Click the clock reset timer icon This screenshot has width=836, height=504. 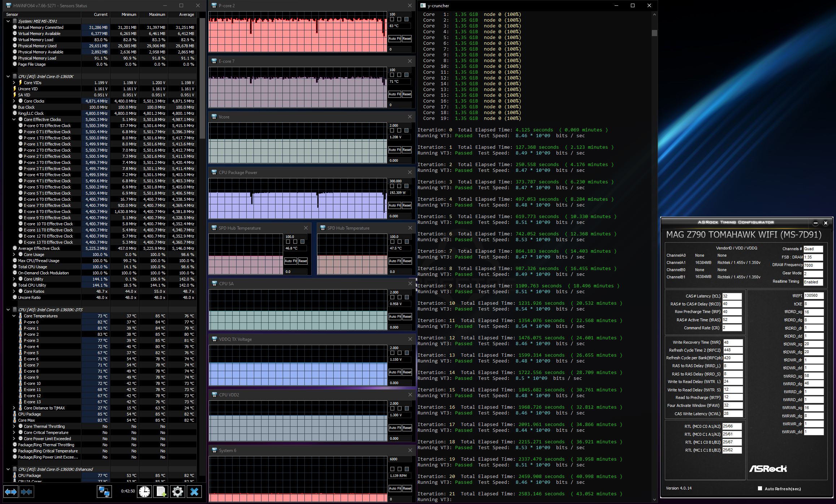144,492
